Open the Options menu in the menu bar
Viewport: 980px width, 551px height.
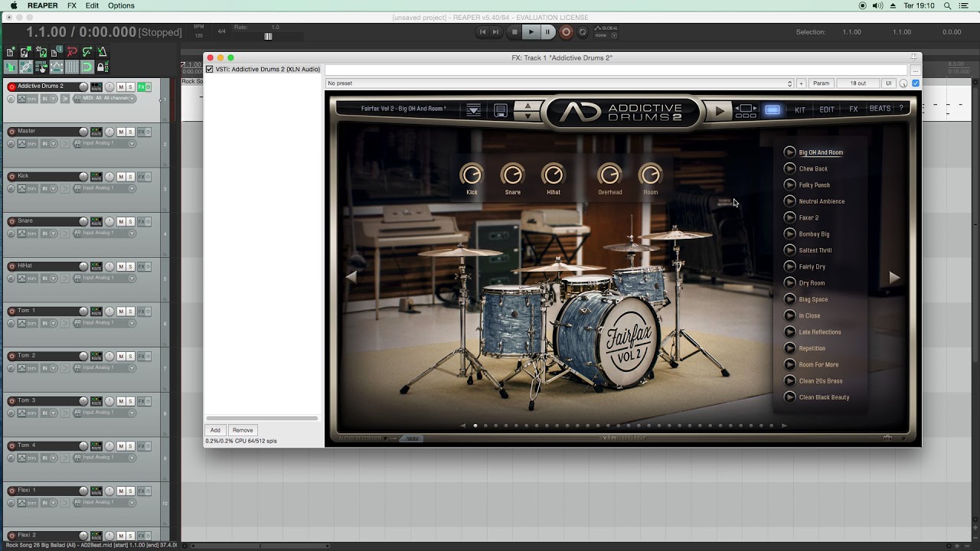[x=121, y=5]
